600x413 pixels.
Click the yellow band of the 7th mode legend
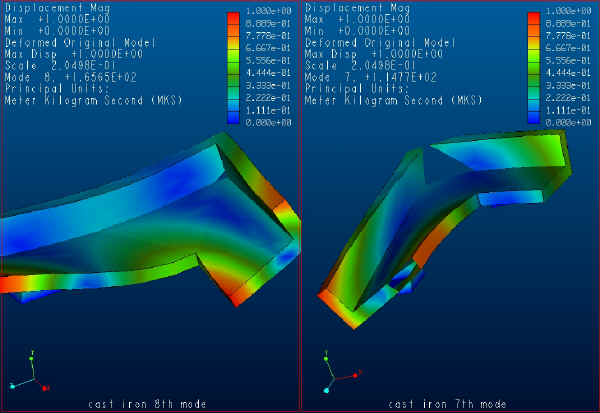point(533,44)
